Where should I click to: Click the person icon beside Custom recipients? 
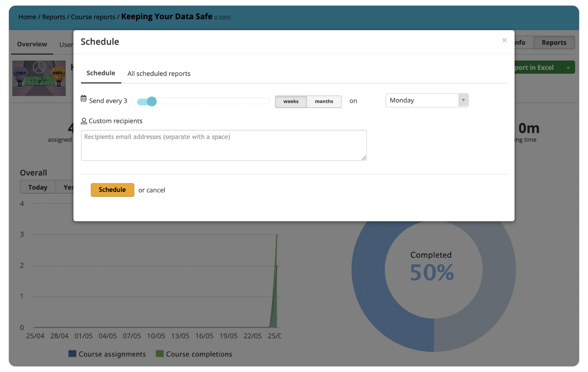pyautogui.click(x=84, y=121)
